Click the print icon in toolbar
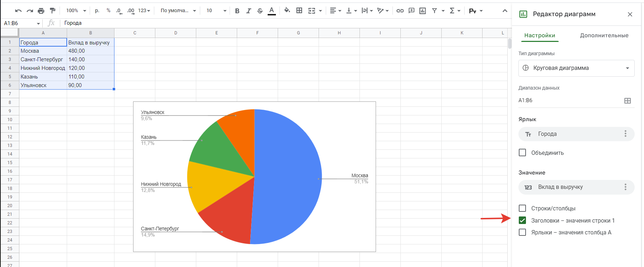 click(41, 11)
